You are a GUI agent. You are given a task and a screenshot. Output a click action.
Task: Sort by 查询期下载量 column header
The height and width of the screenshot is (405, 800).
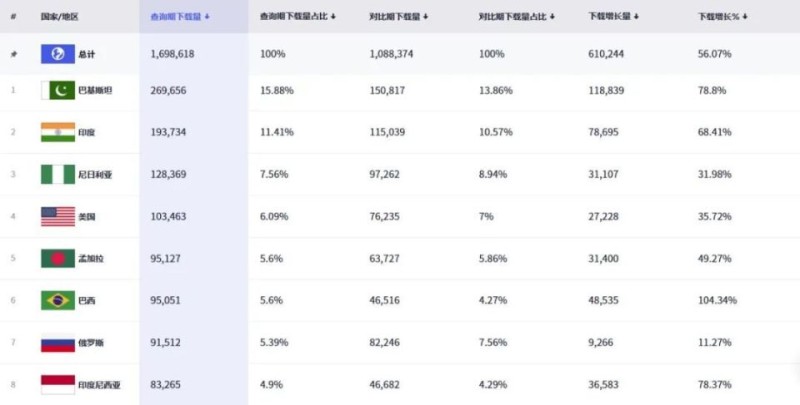click(180, 17)
